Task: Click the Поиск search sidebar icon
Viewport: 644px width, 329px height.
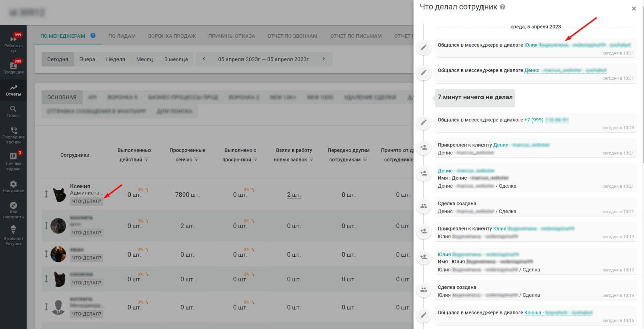Action: coord(13,111)
